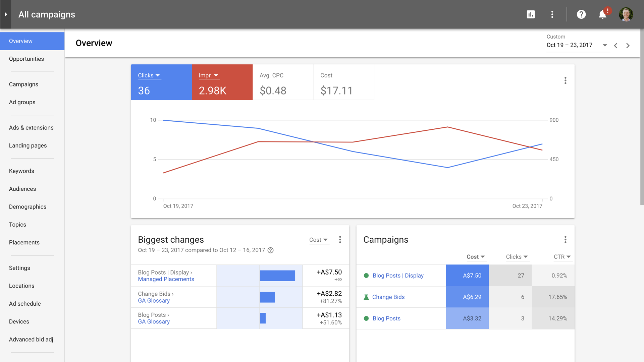Select Keywords in the sidebar
This screenshot has width=644, height=362.
(x=21, y=171)
